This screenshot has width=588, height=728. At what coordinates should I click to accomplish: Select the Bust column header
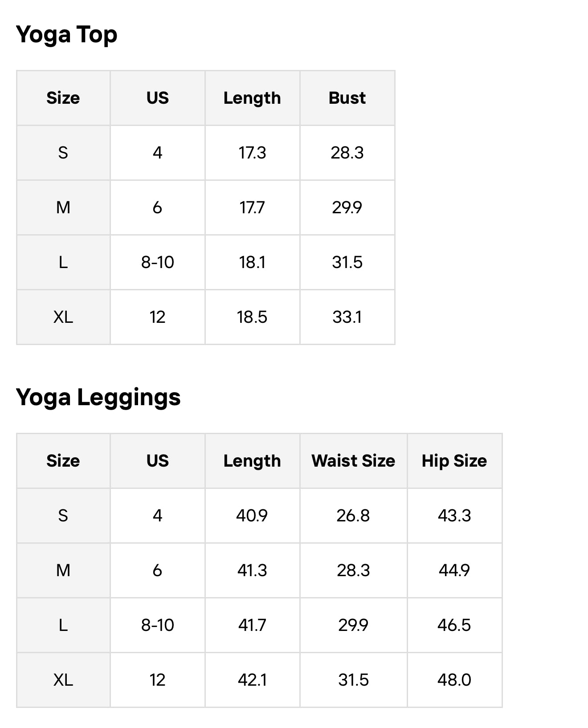point(347,98)
